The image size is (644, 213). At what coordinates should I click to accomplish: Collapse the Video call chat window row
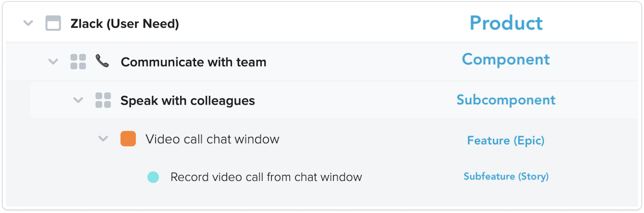click(x=103, y=139)
